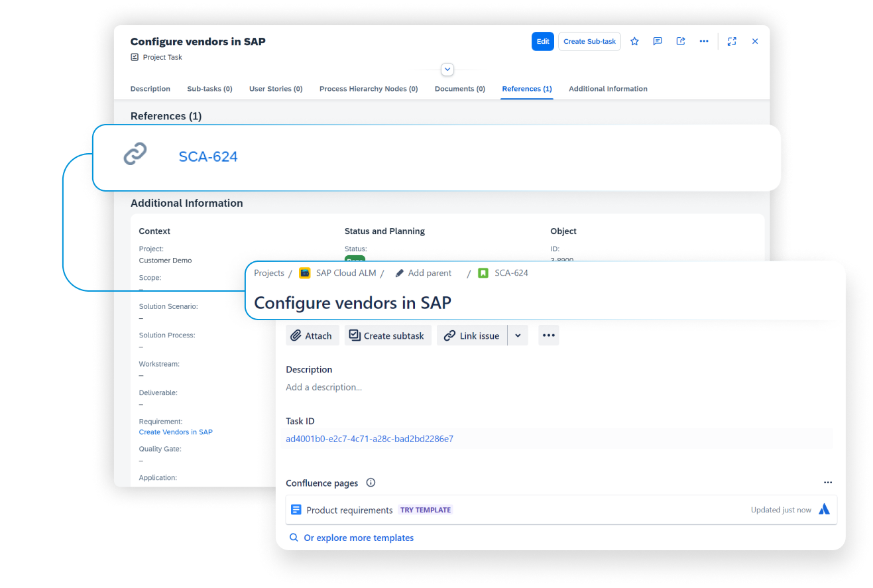The image size is (873, 588).
Task: Open comments via the speech bubble icon
Action: tap(658, 41)
